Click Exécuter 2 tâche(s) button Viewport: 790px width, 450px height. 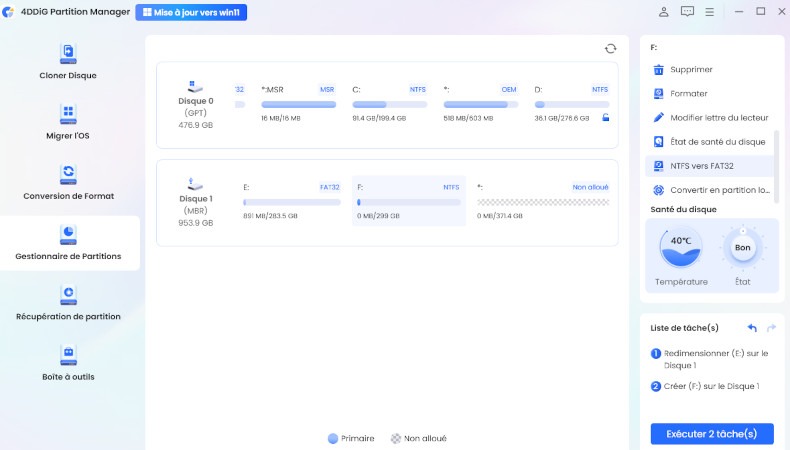(711, 434)
